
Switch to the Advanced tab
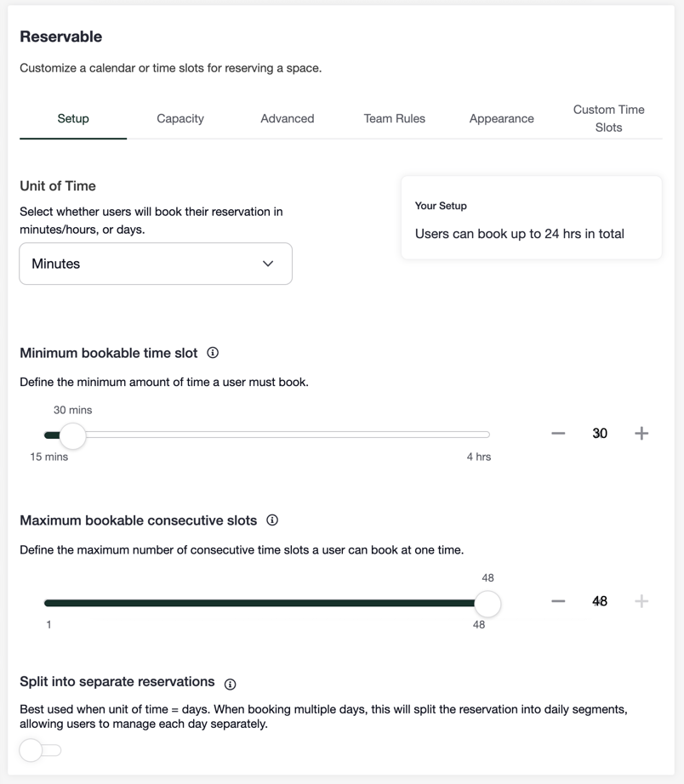coord(288,118)
